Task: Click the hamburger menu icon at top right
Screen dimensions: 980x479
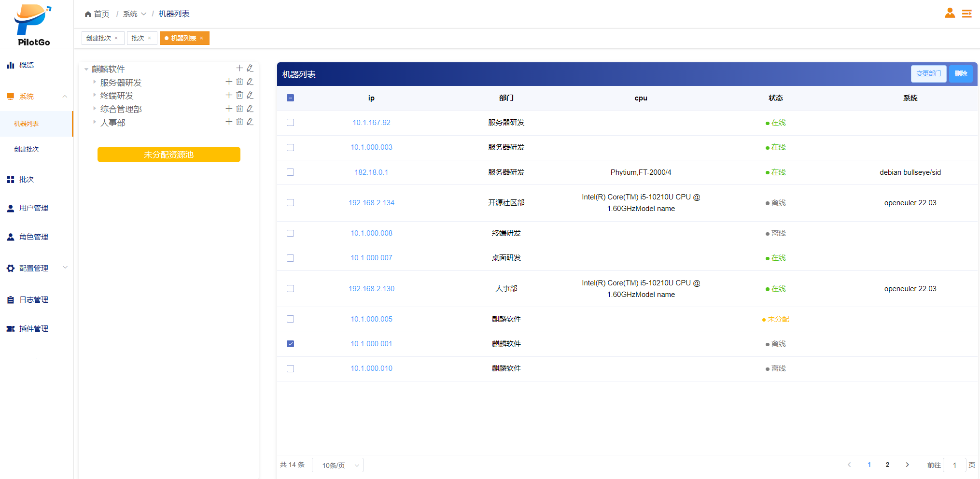Action: coord(966,14)
